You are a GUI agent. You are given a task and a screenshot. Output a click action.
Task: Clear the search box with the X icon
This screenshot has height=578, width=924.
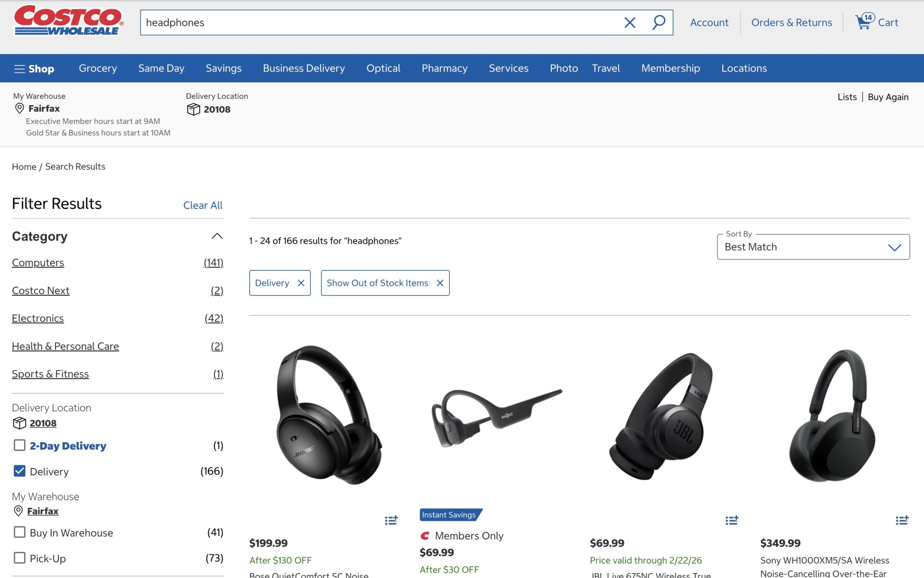coord(629,22)
